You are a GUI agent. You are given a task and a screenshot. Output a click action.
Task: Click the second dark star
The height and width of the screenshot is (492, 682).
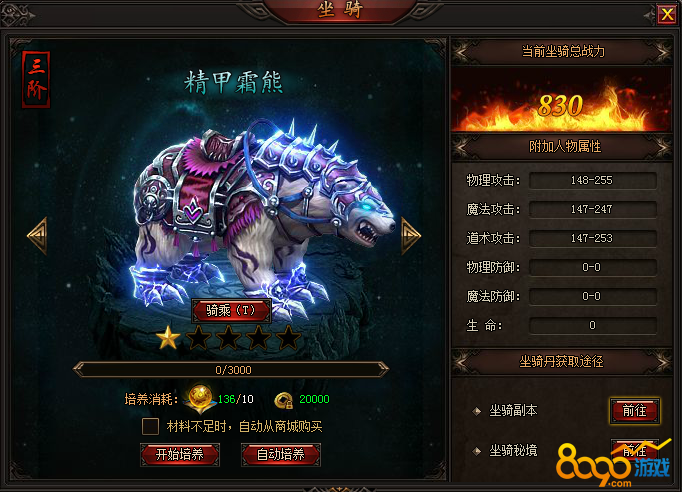tap(198, 338)
